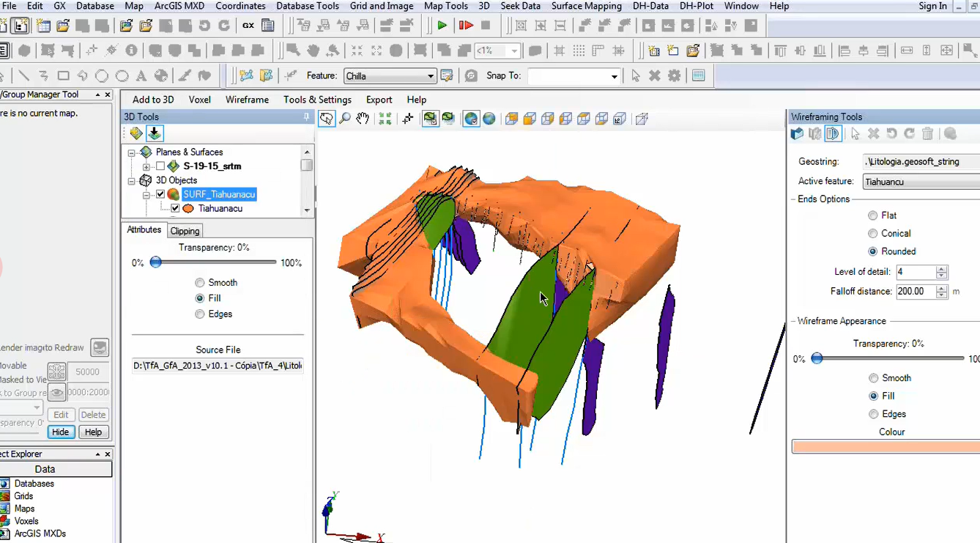980x543 pixels.
Task: Click the GX button in the top toolbar
Action: coord(248,26)
